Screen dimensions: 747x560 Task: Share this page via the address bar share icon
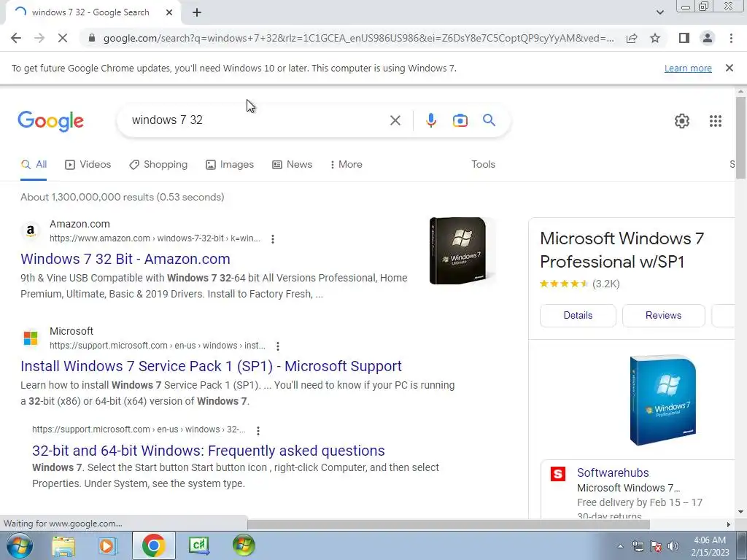tap(632, 38)
